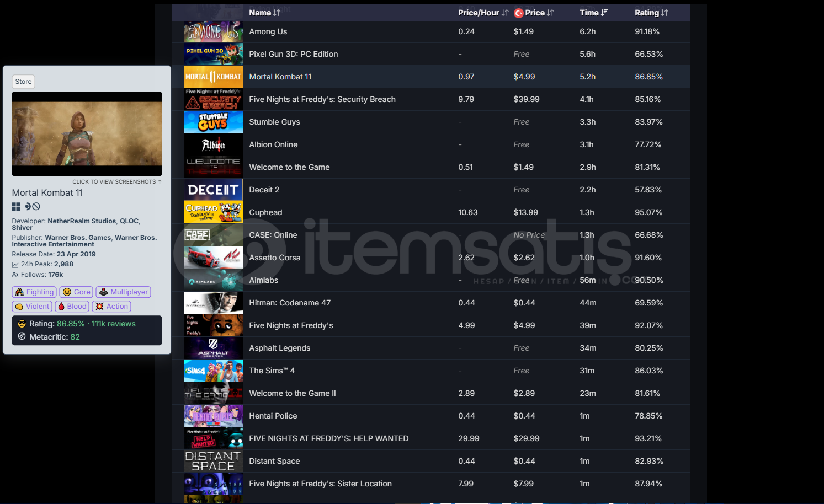Open the Stumble Guys row name

[x=274, y=122]
